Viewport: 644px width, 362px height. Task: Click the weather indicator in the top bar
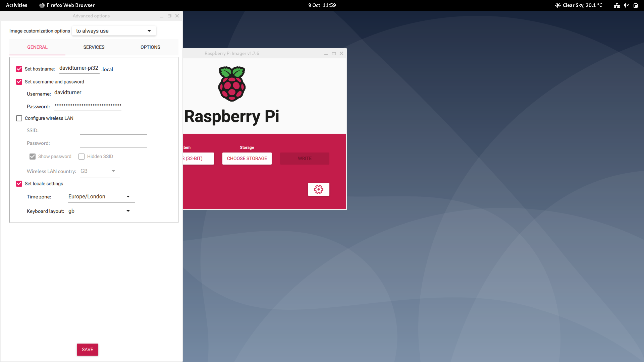579,5
